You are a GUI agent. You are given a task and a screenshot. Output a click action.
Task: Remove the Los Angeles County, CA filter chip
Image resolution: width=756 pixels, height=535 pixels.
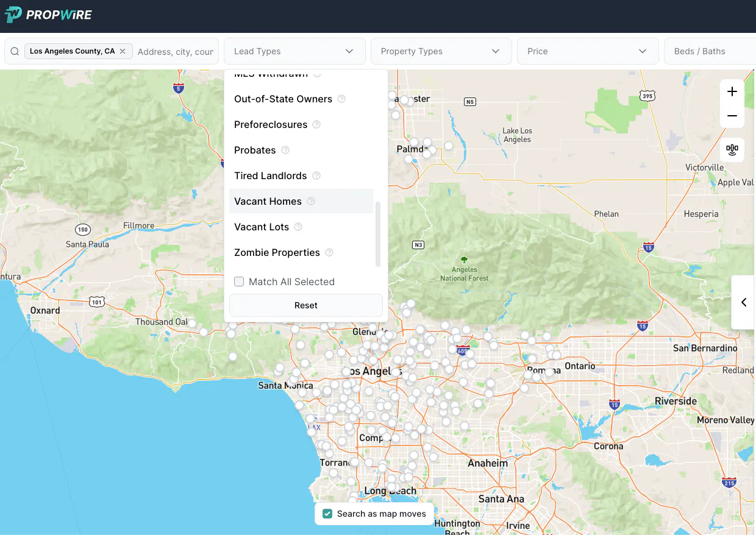coord(121,51)
